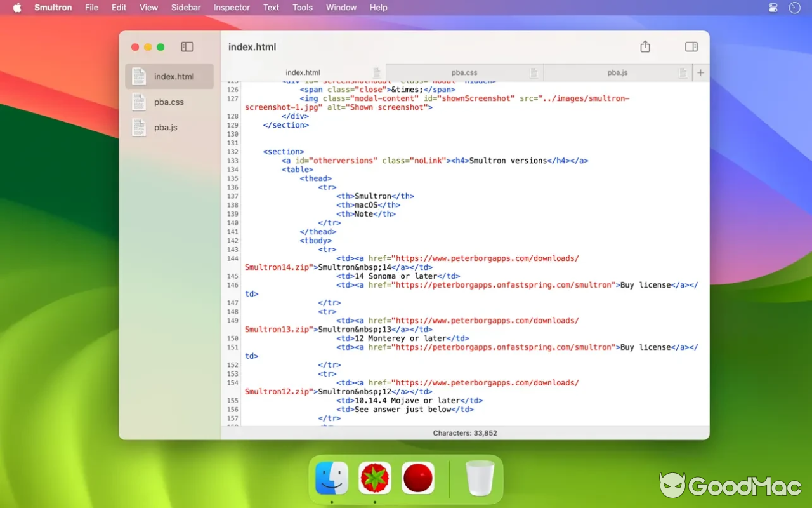812x508 pixels.
Task: Switch to the pba.css tab
Action: tap(464, 72)
